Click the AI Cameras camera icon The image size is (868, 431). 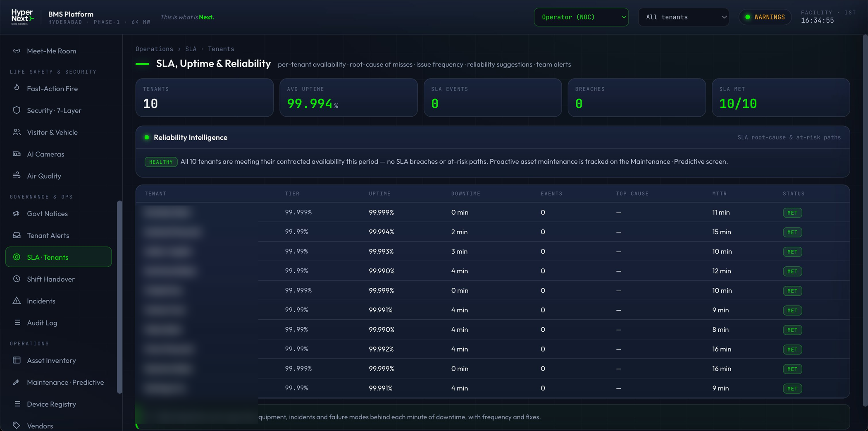pos(17,154)
